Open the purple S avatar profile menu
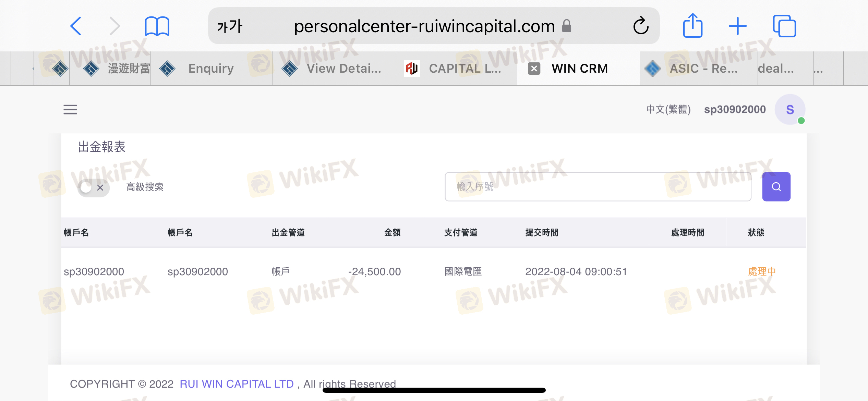The width and height of the screenshot is (868, 401). pyautogui.click(x=790, y=110)
